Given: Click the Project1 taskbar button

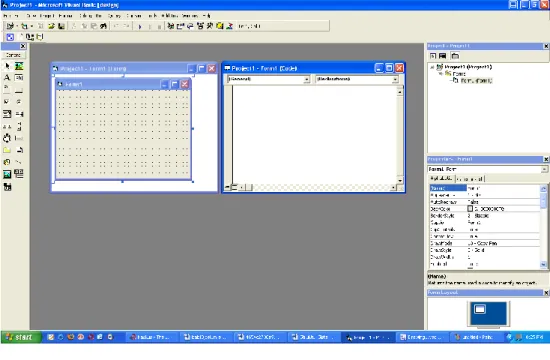Looking at the screenshot, I should point(367,337).
